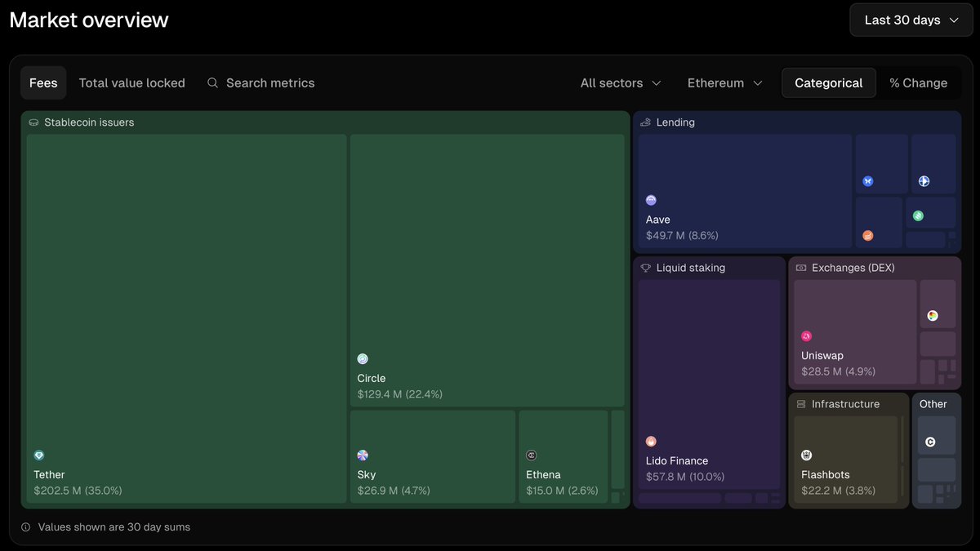Click the Lido Finance logo icon
This screenshot has width=980, height=551.
coord(651,442)
